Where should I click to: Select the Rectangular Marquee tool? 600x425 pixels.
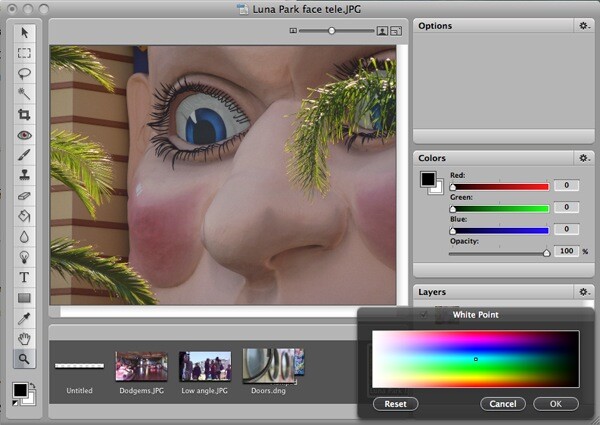tap(24, 53)
